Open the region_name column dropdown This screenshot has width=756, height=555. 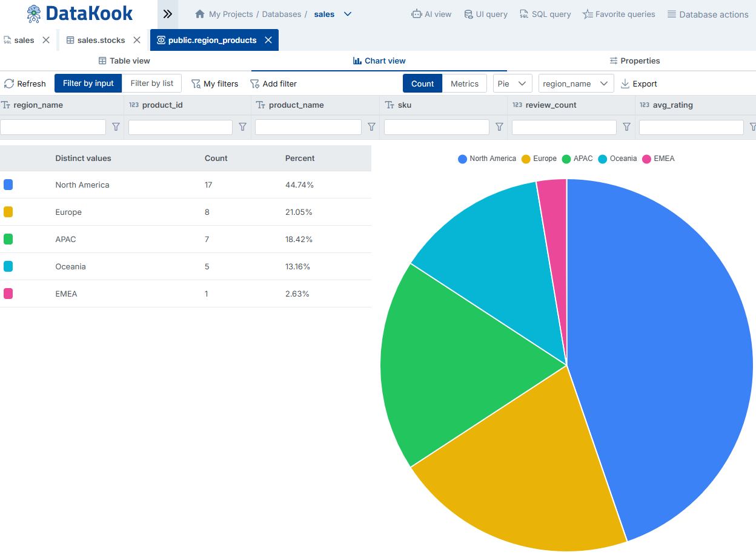[x=575, y=84]
